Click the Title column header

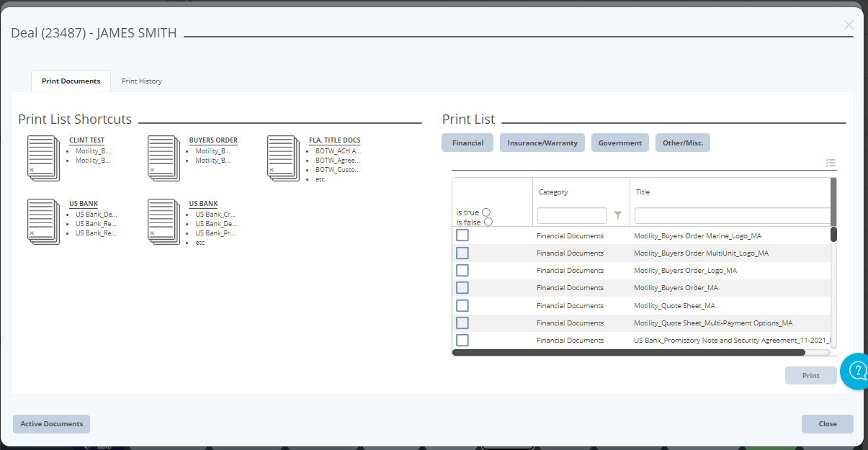click(x=643, y=192)
